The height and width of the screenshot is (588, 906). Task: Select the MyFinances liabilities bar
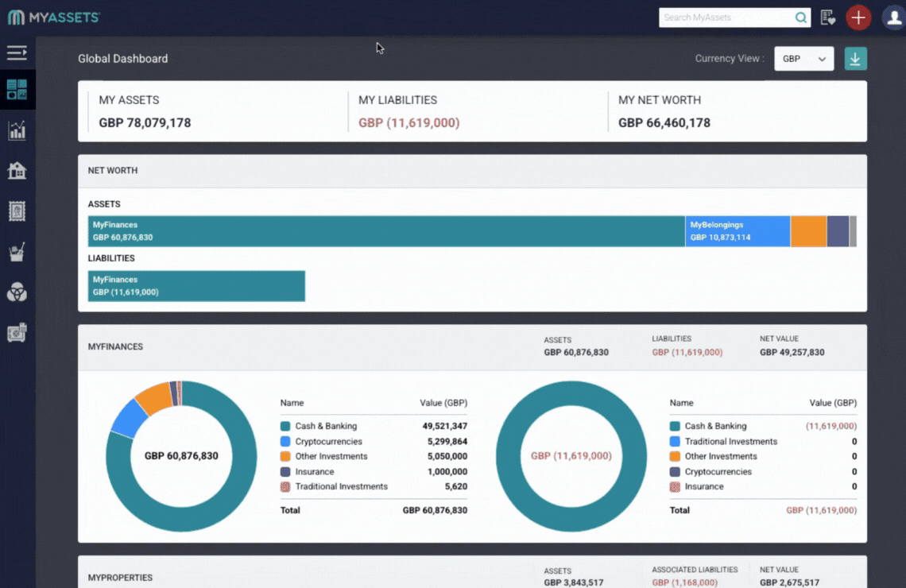coord(196,286)
